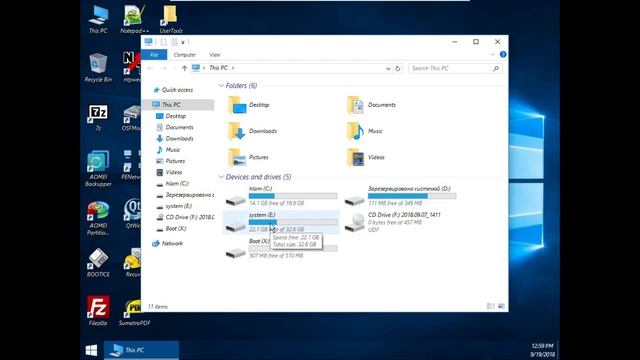
Task: Select This PC in navigation pane
Action: 178,104
